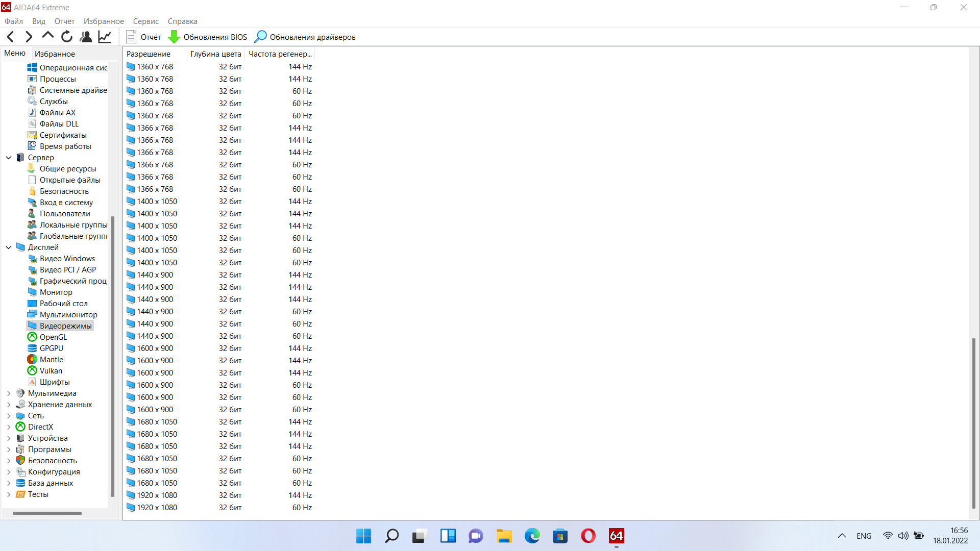
Task: Expand the Мультимедиа tree node
Action: tap(9, 393)
